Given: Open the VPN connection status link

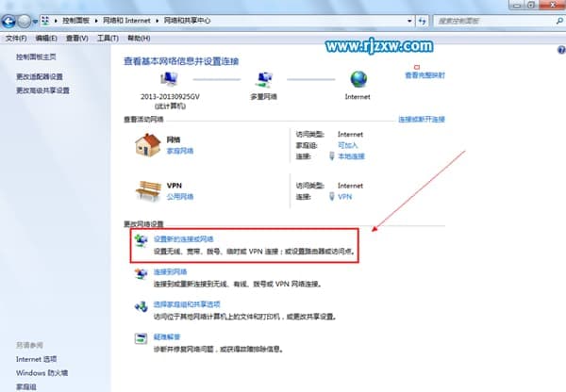Looking at the screenshot, I should 344,197.
